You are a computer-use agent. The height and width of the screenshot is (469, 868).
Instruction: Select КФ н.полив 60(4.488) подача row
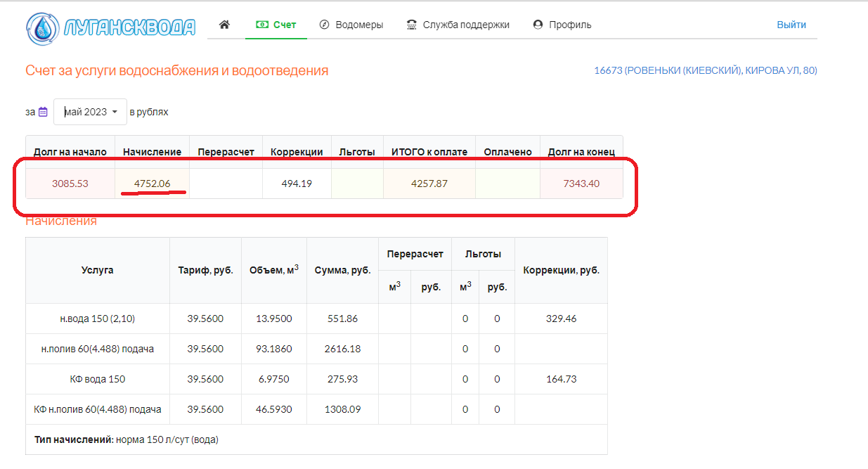316,409
